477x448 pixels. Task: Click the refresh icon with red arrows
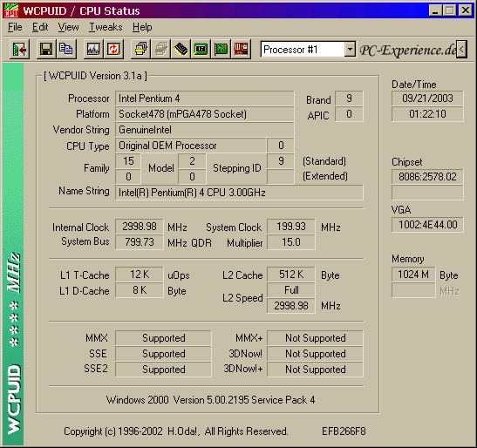[x=113, y=49]
